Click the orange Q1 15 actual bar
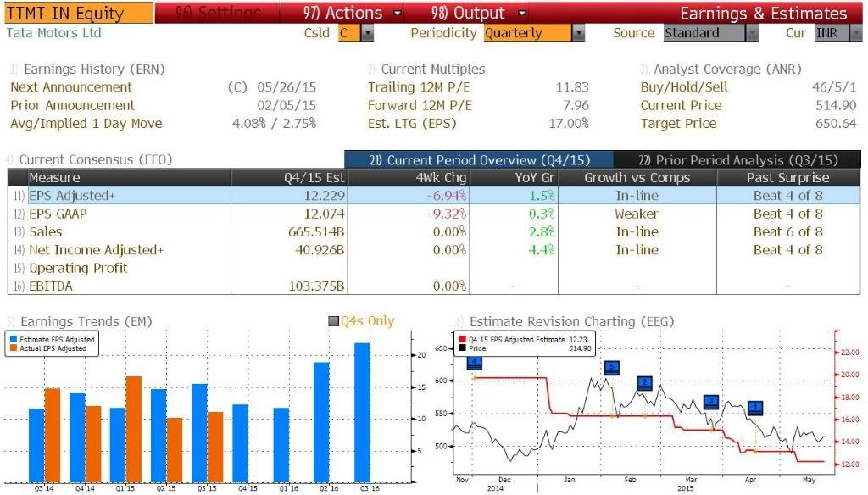The width and height of the screenshot is (868, 495). point(133,429)
